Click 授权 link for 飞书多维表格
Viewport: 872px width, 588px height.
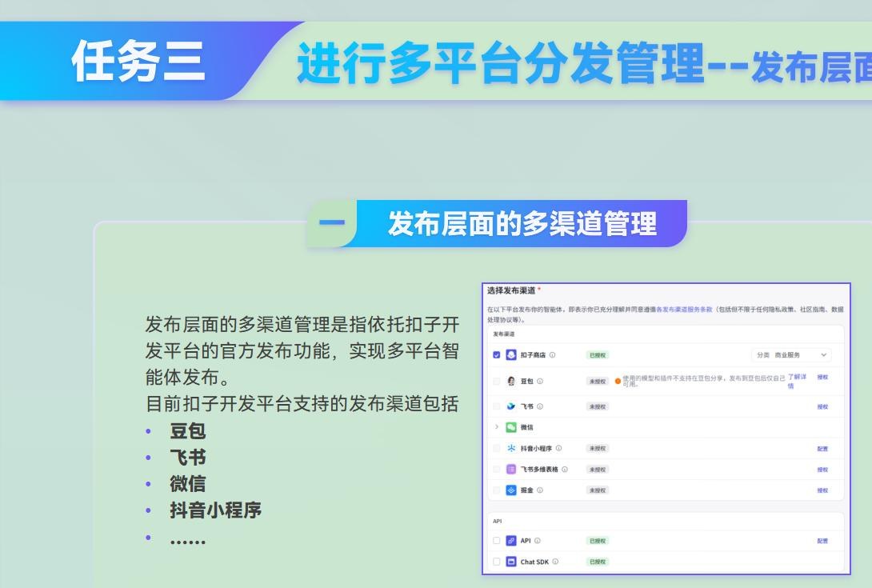822,470
